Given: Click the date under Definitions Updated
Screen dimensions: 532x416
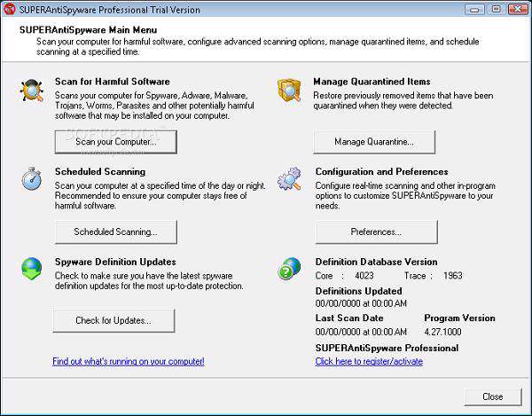Looking at the screenshot, I should (x=361, y=303).
